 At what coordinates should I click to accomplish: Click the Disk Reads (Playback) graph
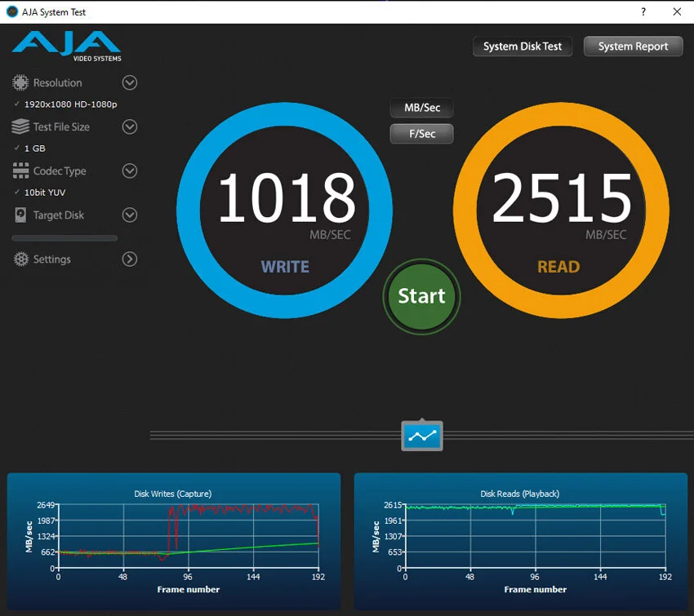click(521, 542)
